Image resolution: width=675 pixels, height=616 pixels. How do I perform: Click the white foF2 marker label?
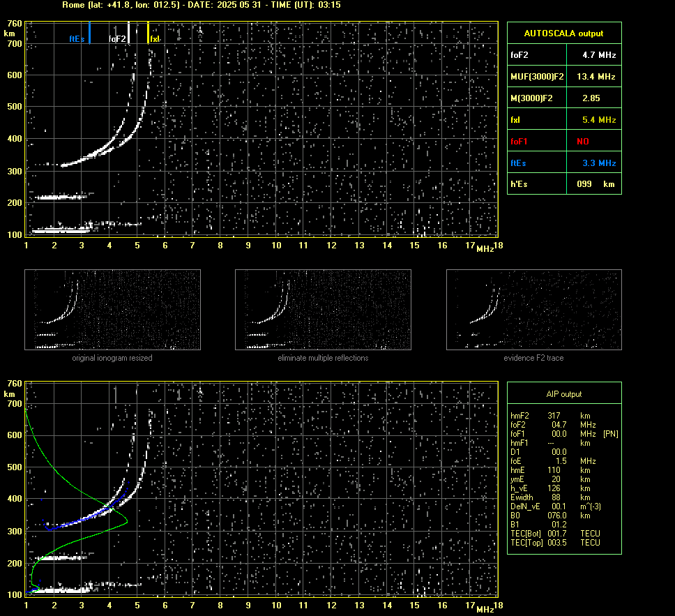point(117,39)
